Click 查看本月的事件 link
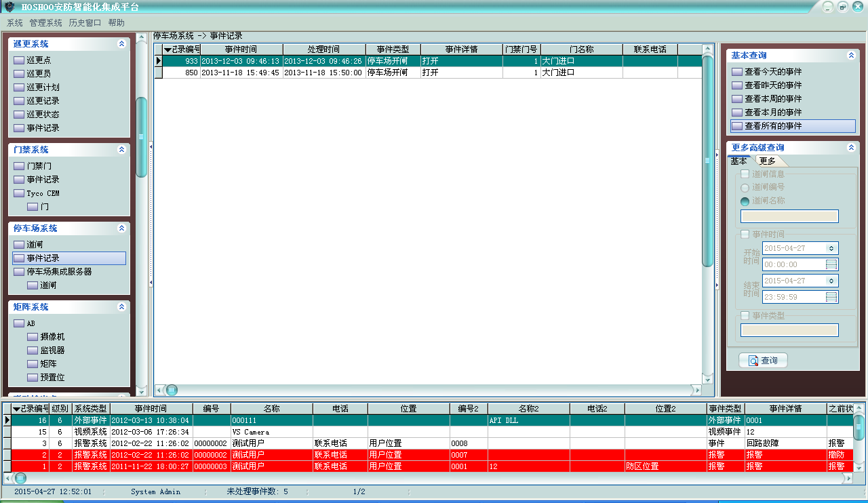 (x=773, y=113)
